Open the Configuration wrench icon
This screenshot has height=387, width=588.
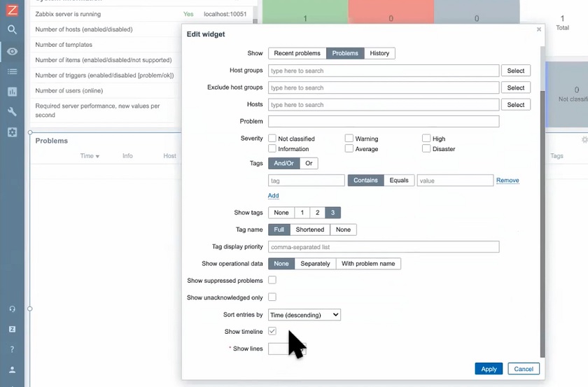(x=12, y=111)
